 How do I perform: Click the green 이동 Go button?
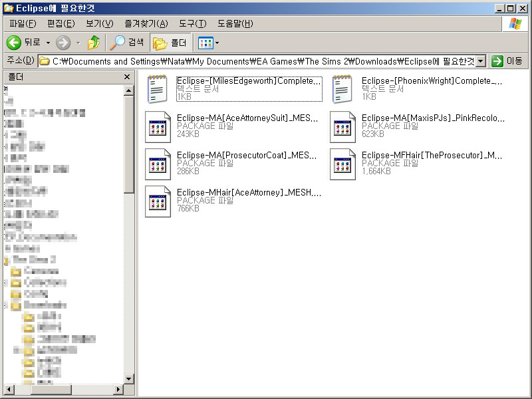pyautogui.click(x=507, y=61)
